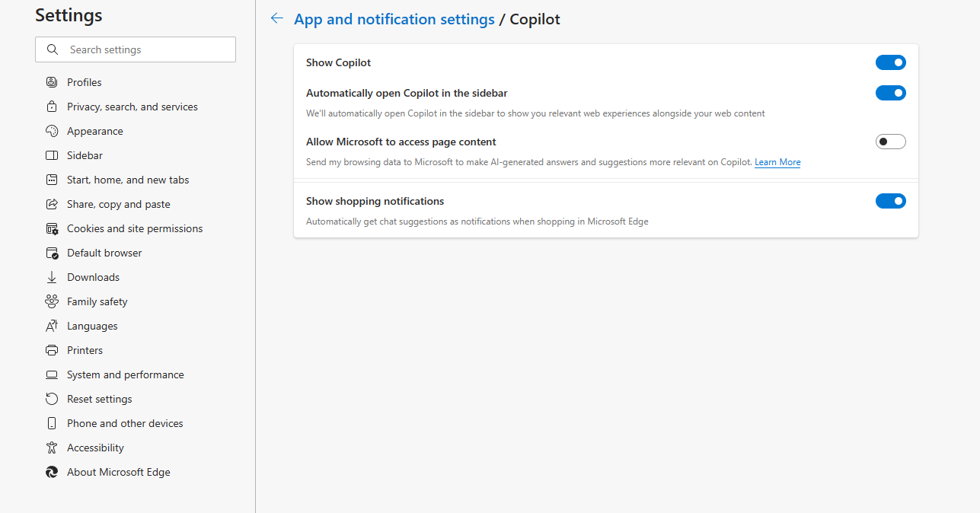Turn off Show Copilot toggle
This screenshot has width=980, height=513.
pyautogui.click(x=890, y=62)
